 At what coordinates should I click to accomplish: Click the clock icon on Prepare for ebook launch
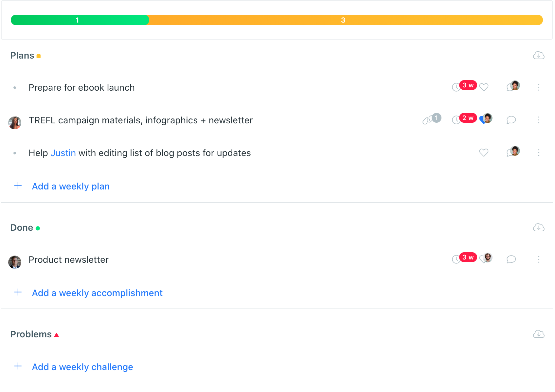point(456,87)
